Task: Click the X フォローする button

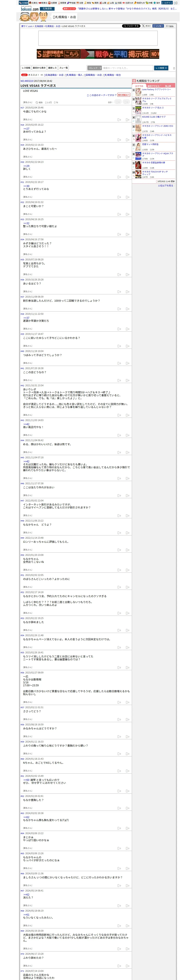Action: (131, 26)
